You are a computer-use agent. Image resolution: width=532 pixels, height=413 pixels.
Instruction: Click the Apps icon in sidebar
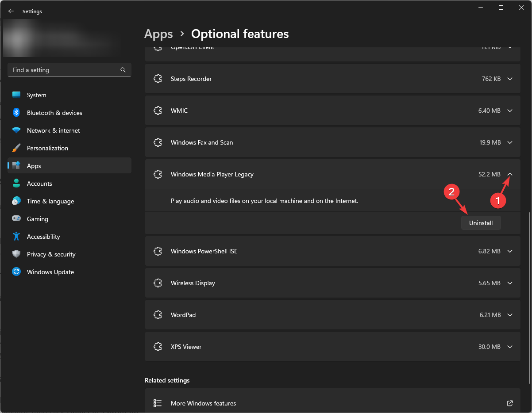tap(16, 166)
